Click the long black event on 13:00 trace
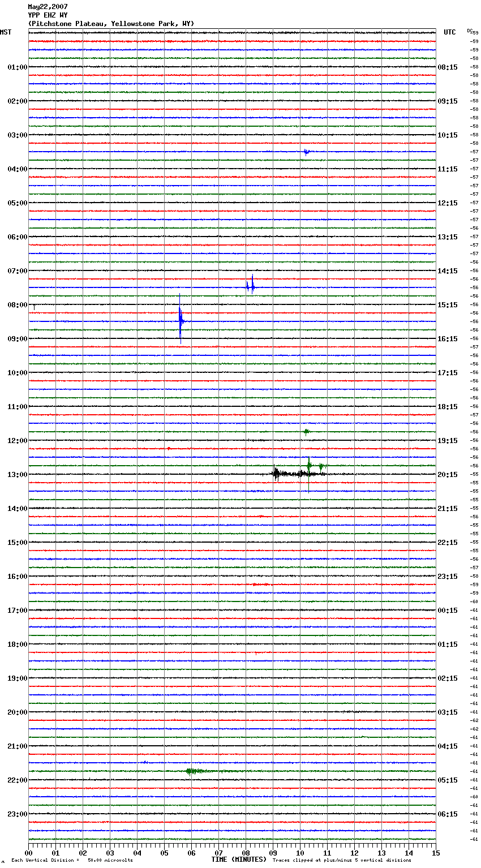The image size is (481, 868). [299, 474]
